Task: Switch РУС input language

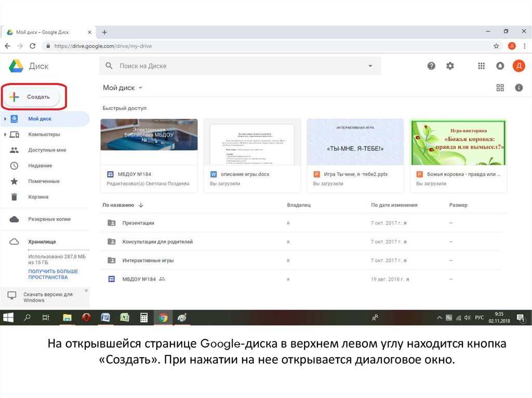Action: coord(479,318)
